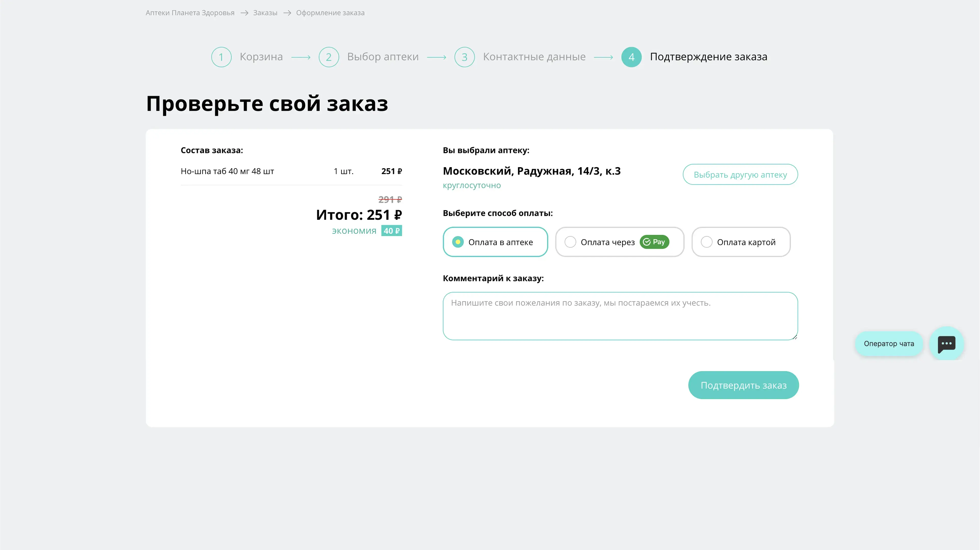Open the Выбор аптеки step
Viewport: 980px width, 550px height.
pos(383,57)
